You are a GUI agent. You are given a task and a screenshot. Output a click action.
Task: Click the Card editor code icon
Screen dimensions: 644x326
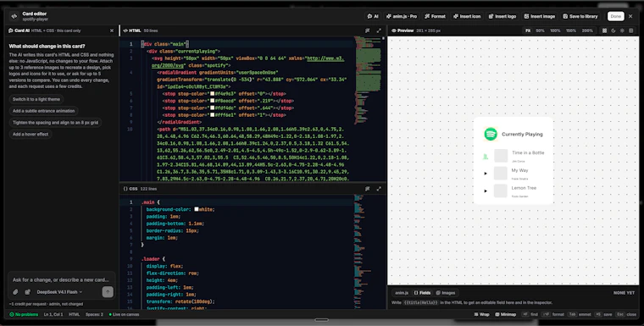pos(14,16)
